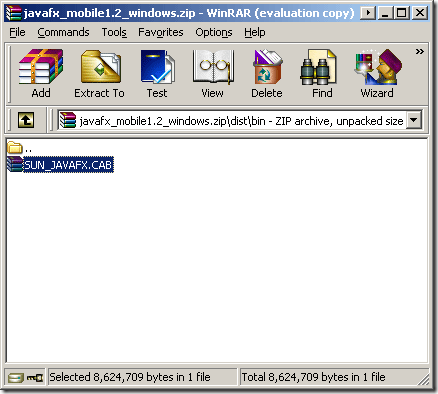The height and width of the screenshot is (394, 438).
Task: Open the Commands menu
Action: tap(63, 32)
